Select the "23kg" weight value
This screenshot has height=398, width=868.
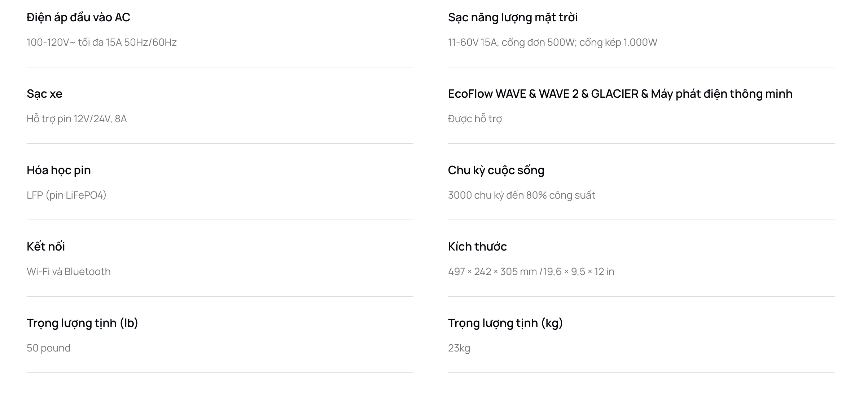(459, 348)
